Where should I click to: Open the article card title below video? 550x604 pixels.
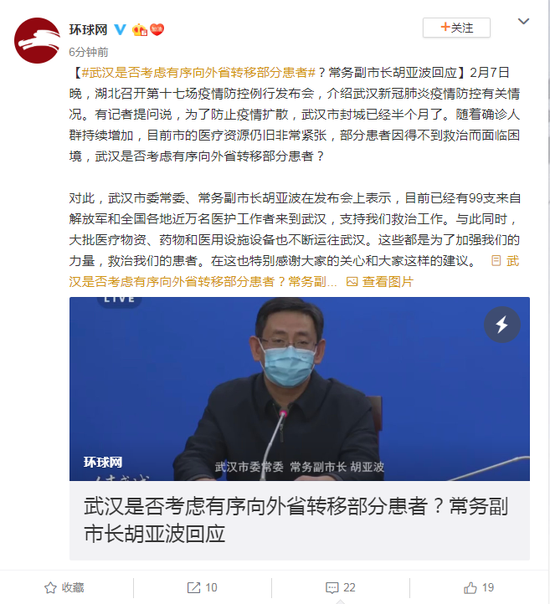(296, 520)
